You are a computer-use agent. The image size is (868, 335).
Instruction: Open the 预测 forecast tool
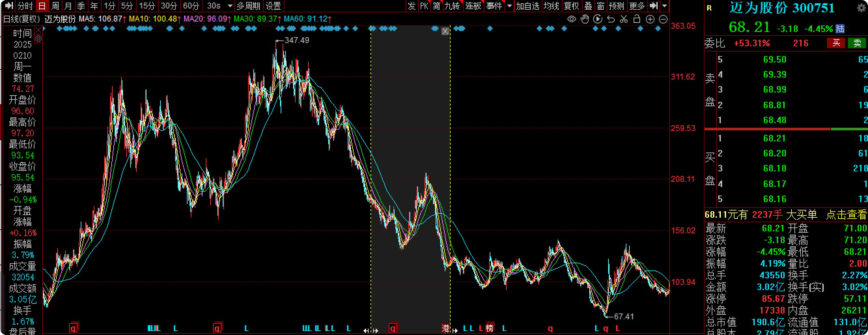(x=617, y=6)
